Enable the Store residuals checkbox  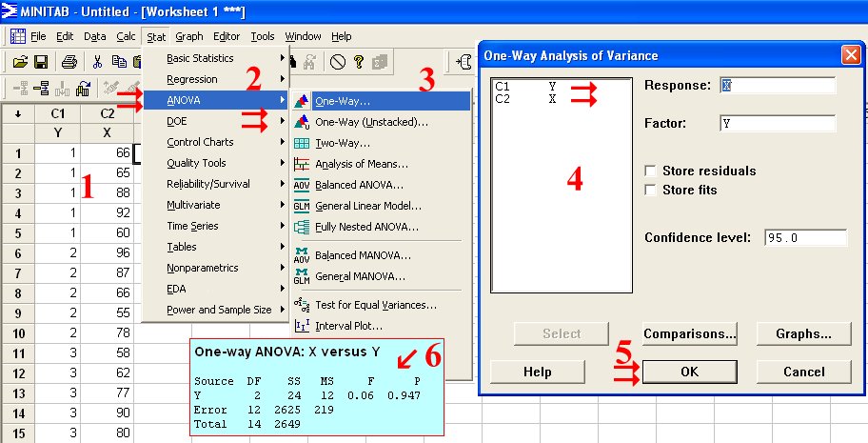pyautogui.click(x=651, y=171)
